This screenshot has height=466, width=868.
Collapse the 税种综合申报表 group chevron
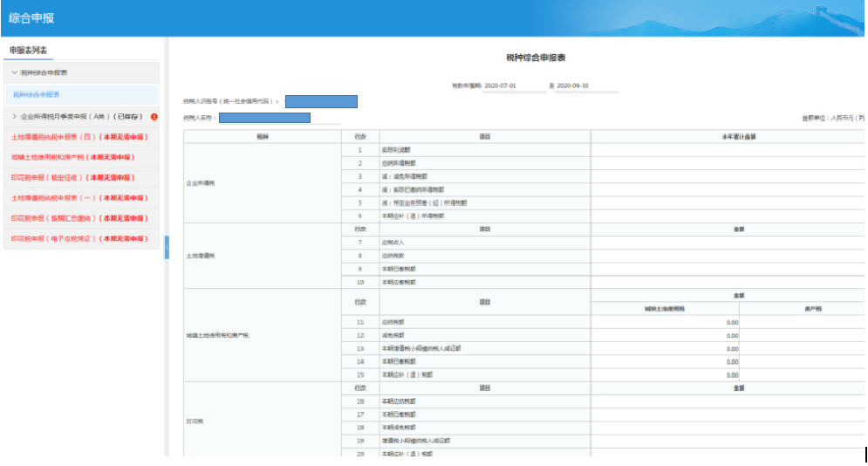point(14,72)
